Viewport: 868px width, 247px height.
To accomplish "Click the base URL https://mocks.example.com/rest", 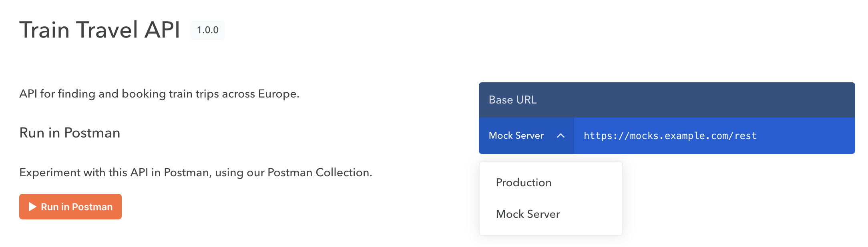I will 670,136.
